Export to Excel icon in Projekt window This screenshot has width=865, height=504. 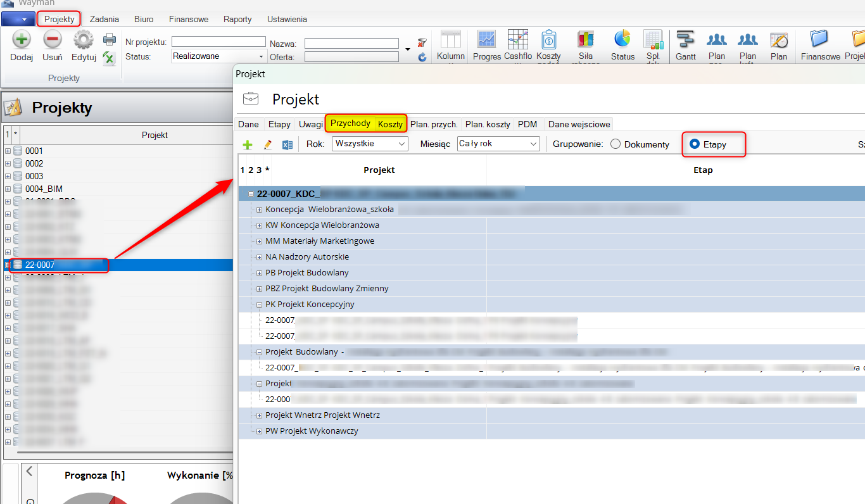pyautogui.click(x=287, y=145)
